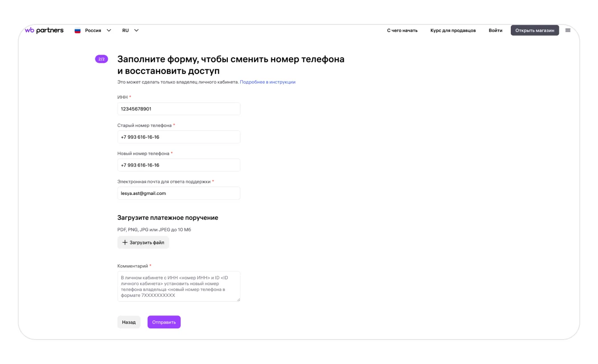The width and height of the screenshot is (598, 364).
Task: Click the wb partners logo
Action: point(44,30)
